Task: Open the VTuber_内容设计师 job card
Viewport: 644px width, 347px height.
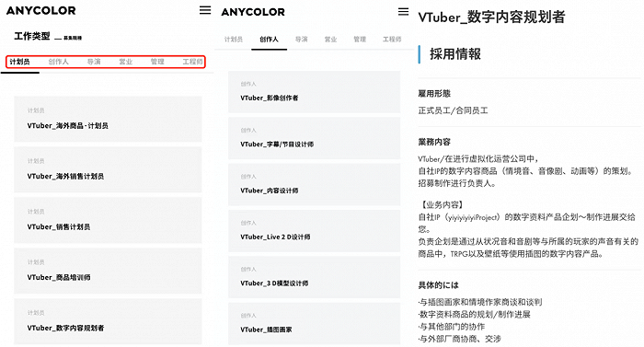Action: (315, 185)
